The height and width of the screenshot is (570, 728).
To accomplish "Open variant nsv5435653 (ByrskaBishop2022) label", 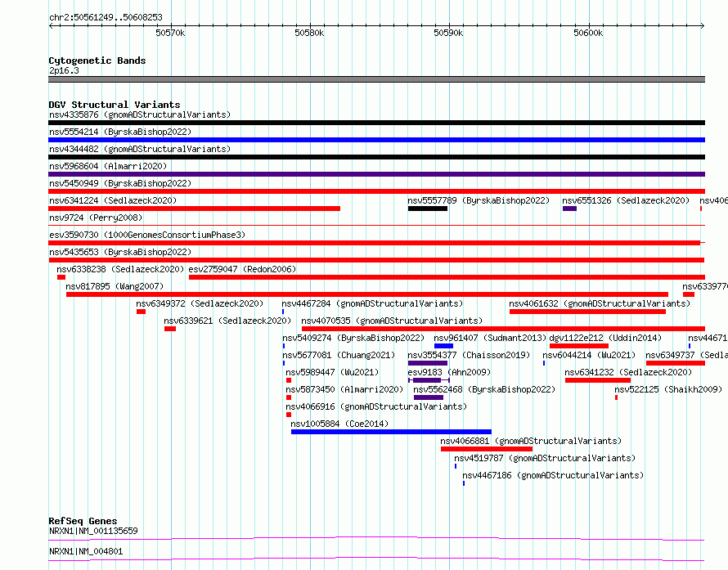I will [x=120, y=252].
